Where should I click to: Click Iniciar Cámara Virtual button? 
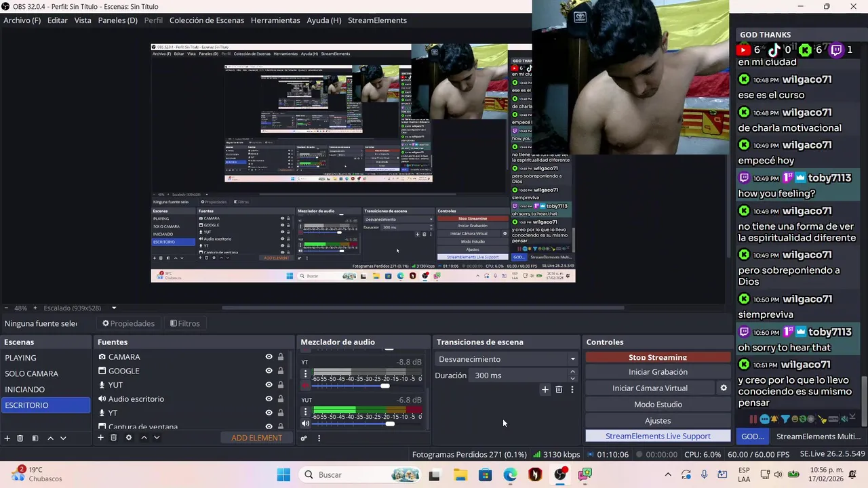[x=650, y=388]
